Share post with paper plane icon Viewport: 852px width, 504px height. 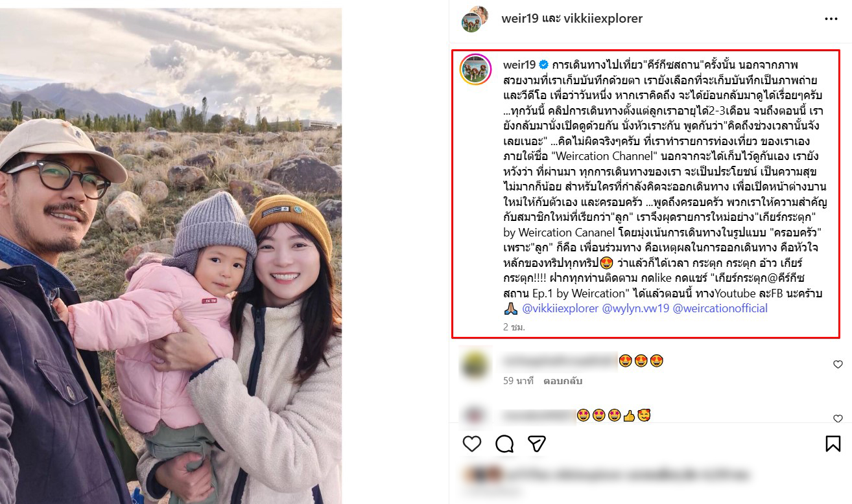(536, 444)
